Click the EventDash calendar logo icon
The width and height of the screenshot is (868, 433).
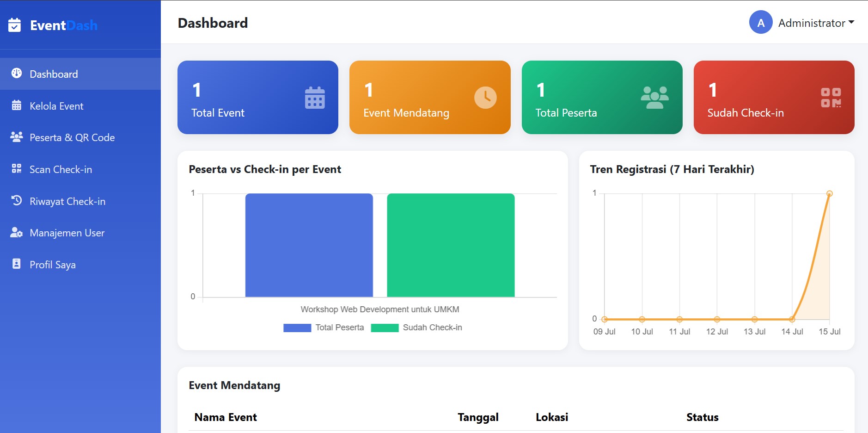(x=14, y=25)
